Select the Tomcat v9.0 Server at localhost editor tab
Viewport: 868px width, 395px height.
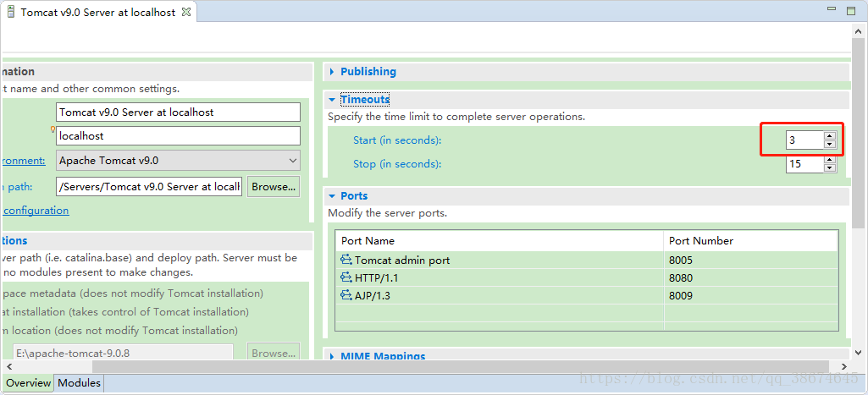point(98,12)
